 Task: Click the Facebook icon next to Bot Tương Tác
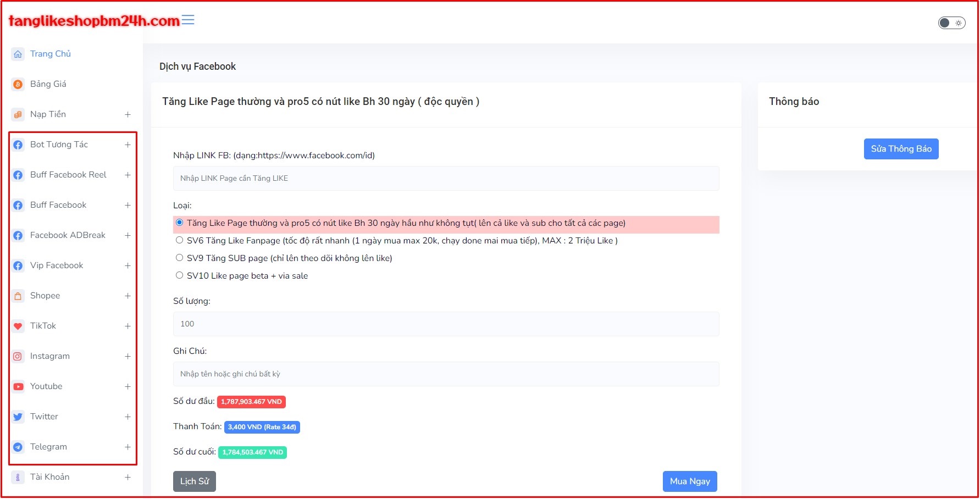tap(18, 145)
